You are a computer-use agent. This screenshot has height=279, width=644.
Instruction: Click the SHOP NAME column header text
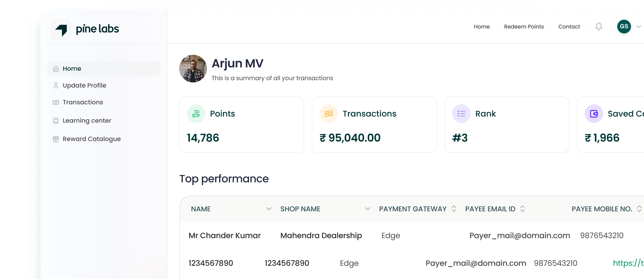[x=300, y=209]
